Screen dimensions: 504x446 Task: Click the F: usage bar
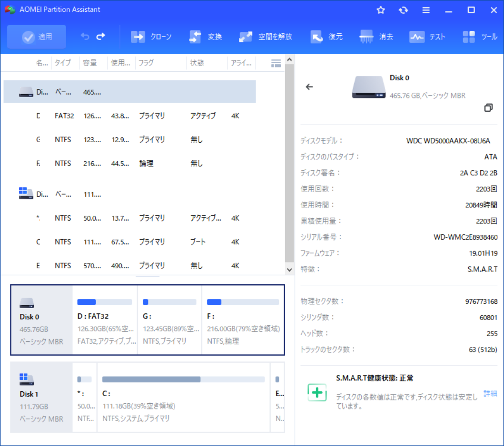[243, 302]
